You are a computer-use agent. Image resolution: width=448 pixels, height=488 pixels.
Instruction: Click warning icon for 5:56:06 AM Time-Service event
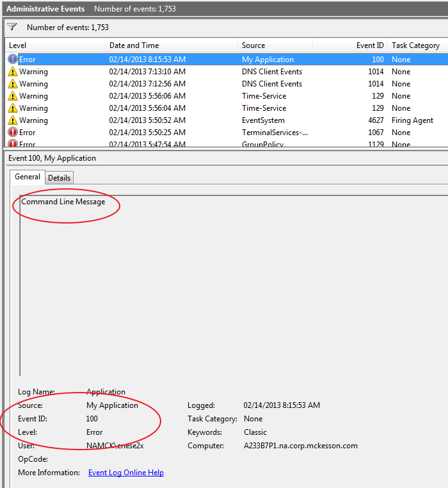point(12,96)
